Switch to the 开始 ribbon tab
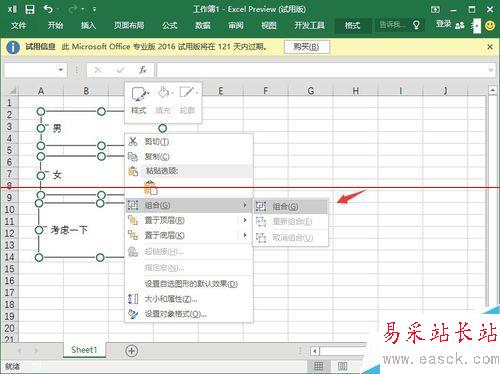This screenshot has height=374, width=500. [55, 25]
